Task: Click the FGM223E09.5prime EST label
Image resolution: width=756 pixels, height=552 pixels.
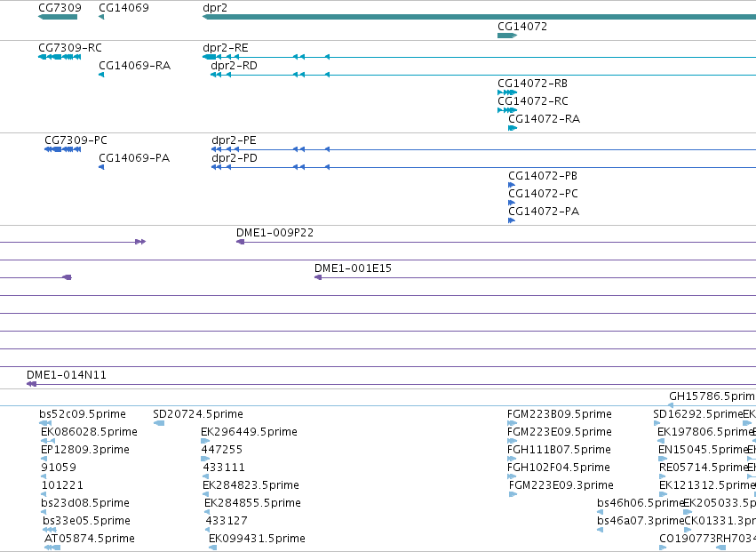Action: coord(560,432)
